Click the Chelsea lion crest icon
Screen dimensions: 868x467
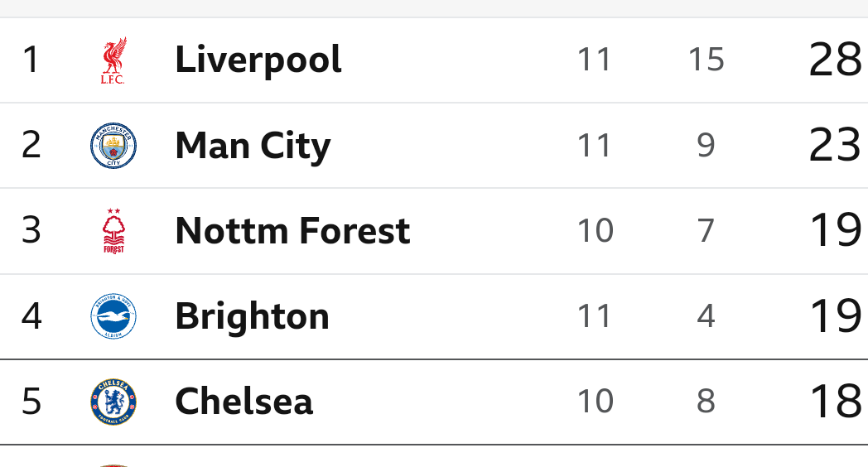[113, 401]
